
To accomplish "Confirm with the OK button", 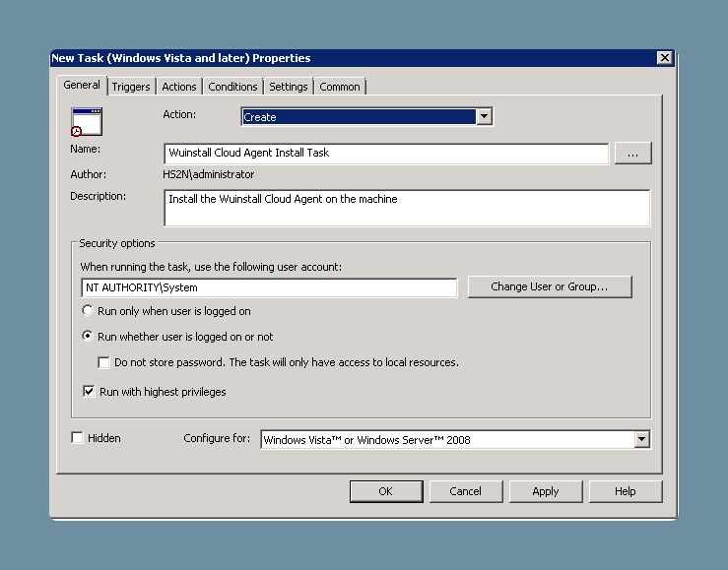I will coord(386,491).
